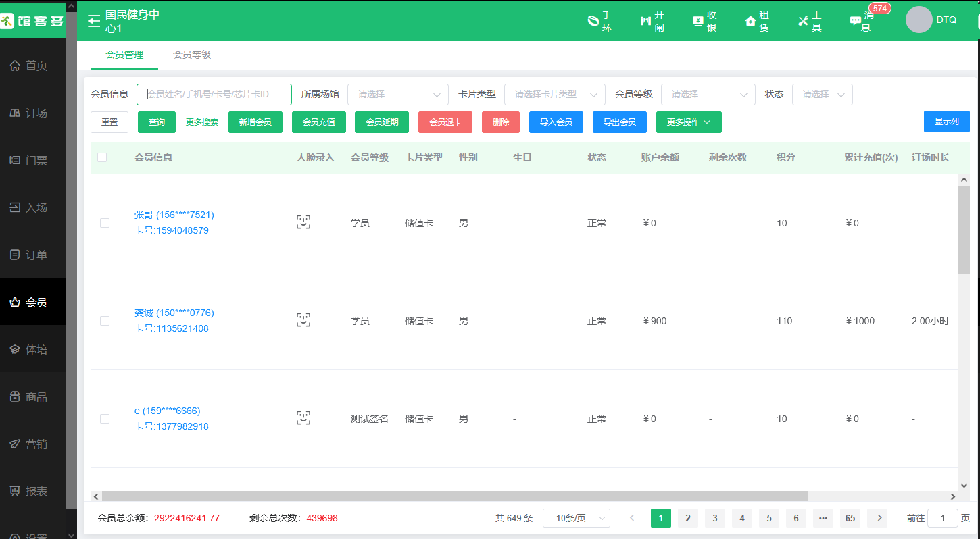Jump to page 65 in pagination

(x=850, y=517)
